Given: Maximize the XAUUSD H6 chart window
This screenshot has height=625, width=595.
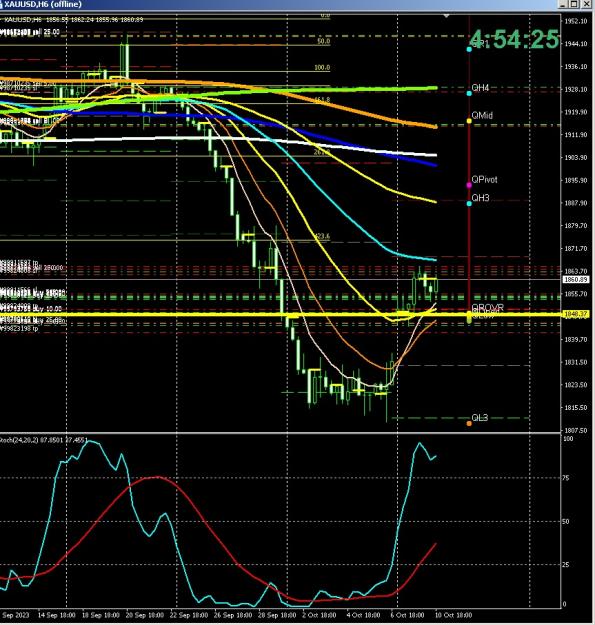Looking at the screenshot, I should pos(574,4).
